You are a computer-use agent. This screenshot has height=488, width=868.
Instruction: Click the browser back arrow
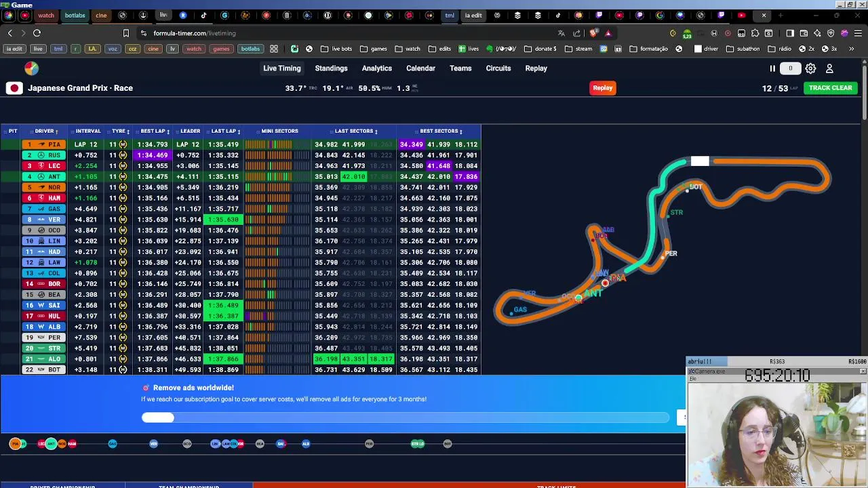(9, 33)
